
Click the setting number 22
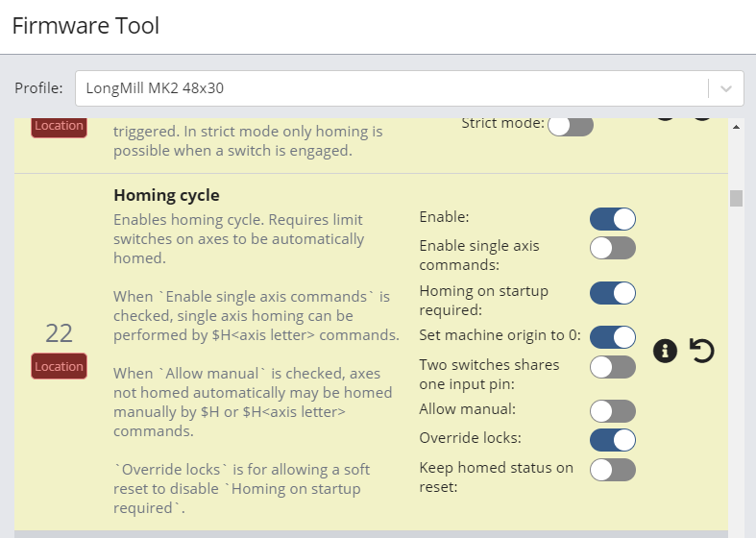coord(60,332)
